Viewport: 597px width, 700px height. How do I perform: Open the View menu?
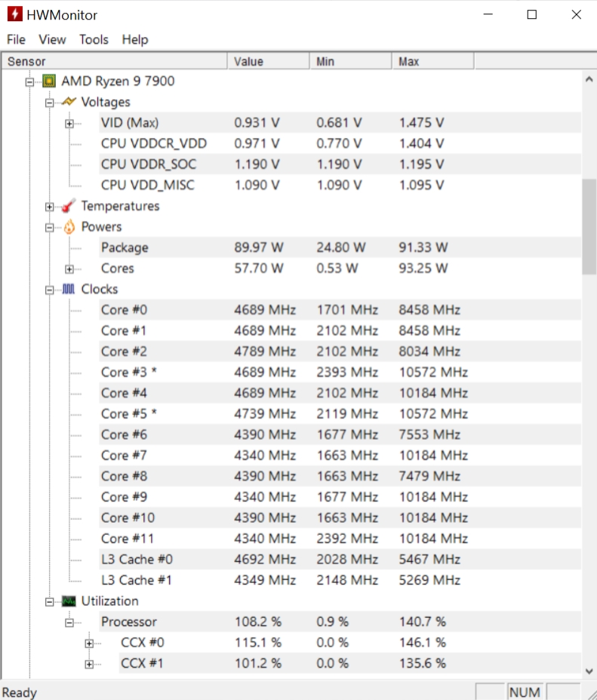[52, 39]
